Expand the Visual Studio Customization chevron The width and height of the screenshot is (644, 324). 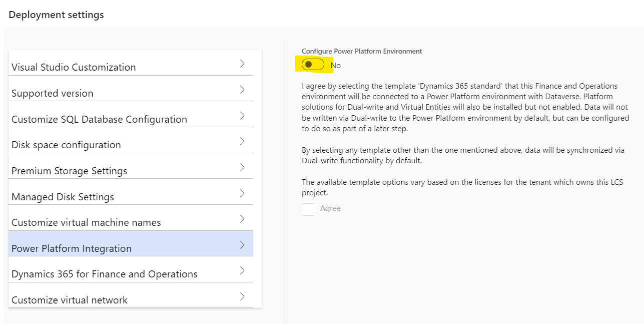(x=242, y=64)
